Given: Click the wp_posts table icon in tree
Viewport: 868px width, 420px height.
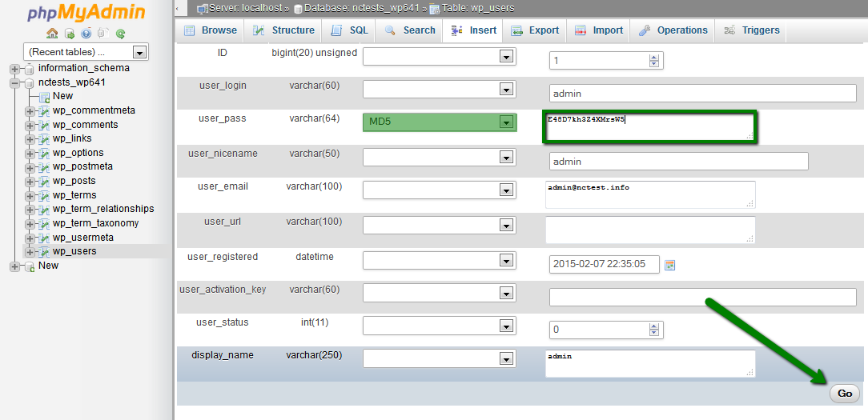Looking at the screenshot, I should pyautogui.click(x=45, y=181).
